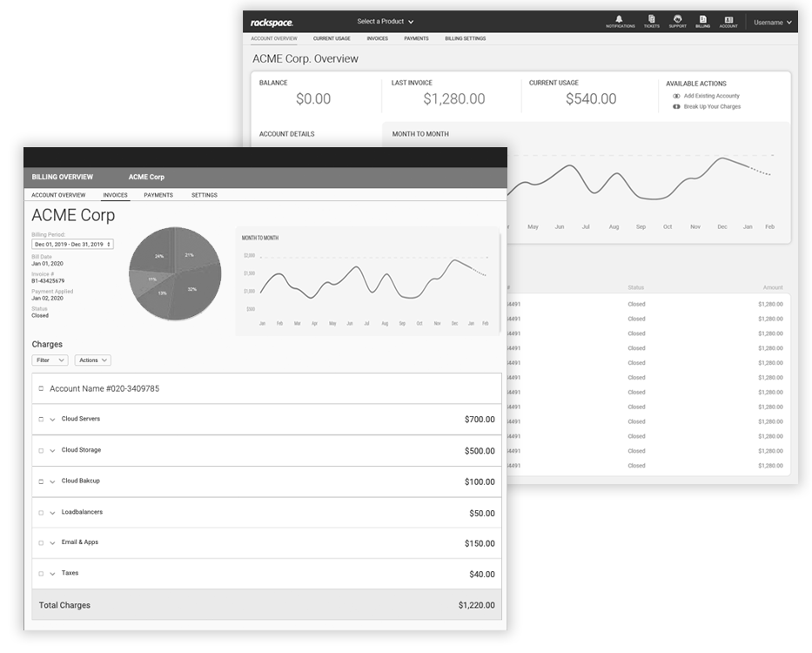This screenshot has width=812, height=653.
Task: Open Billing Settings tab in Rackspace window
Action: click(465, 38)
